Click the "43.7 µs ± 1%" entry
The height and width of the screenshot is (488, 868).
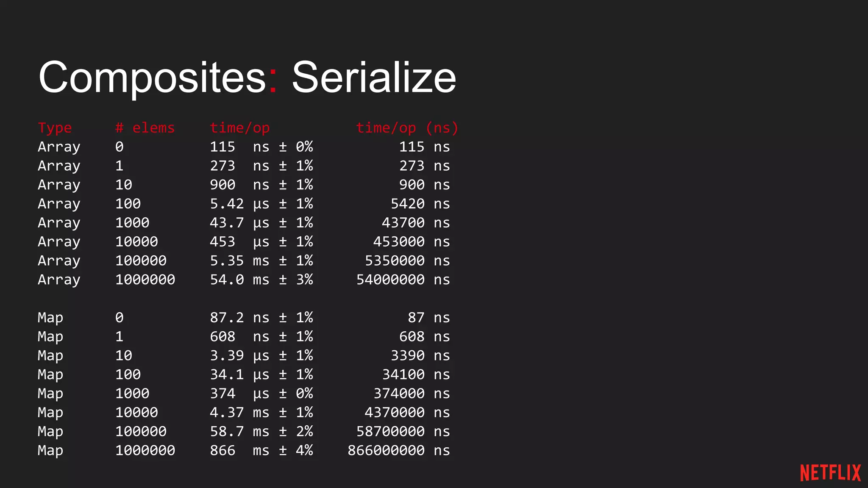pos(261,223)
